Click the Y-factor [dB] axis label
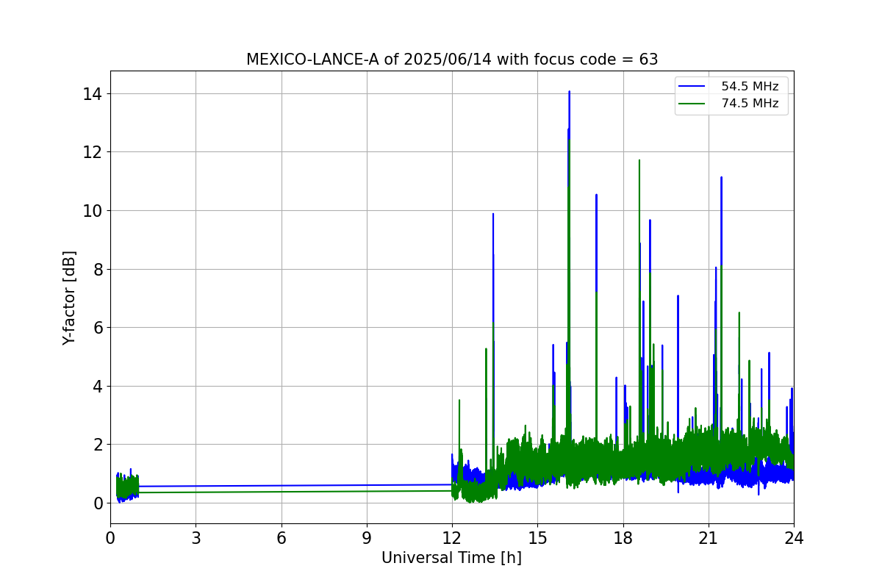The width and height of the screenshot is (882, 588). click(x=69, y=298)
